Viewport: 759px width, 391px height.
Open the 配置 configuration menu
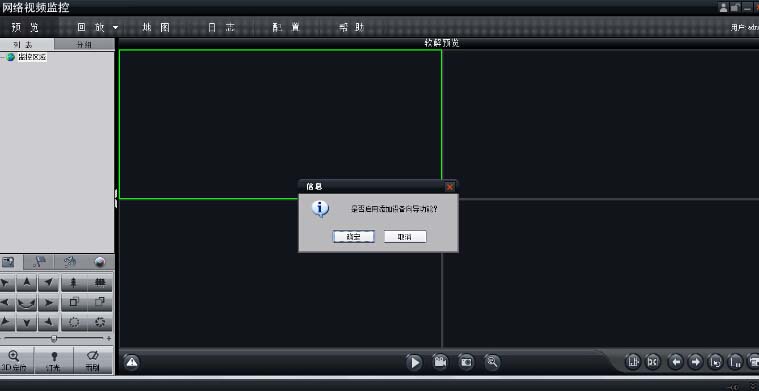tap(286, 28)
